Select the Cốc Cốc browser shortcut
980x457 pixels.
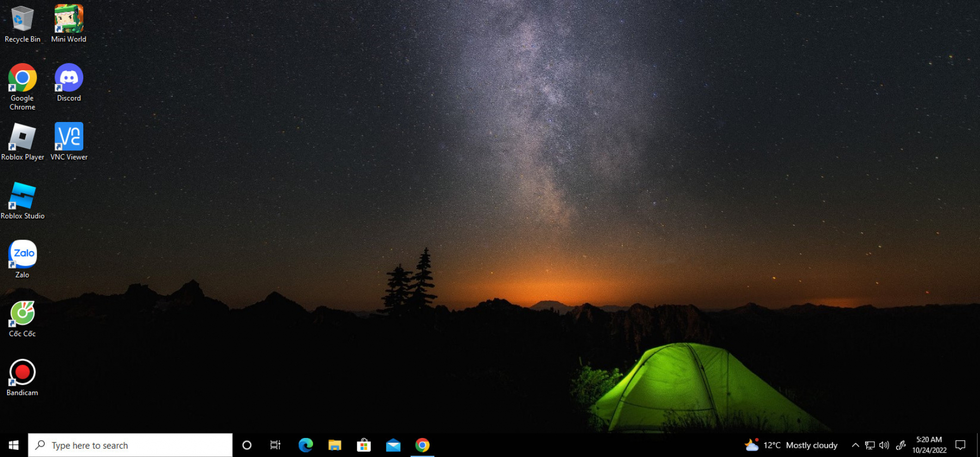tap(22, 319)
